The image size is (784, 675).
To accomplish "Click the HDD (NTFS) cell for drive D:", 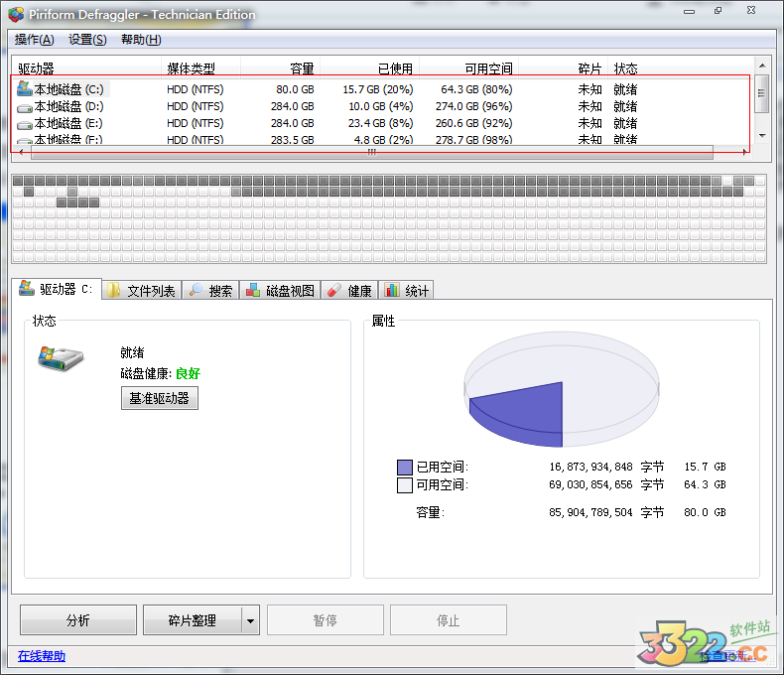I will pos(195,106).
